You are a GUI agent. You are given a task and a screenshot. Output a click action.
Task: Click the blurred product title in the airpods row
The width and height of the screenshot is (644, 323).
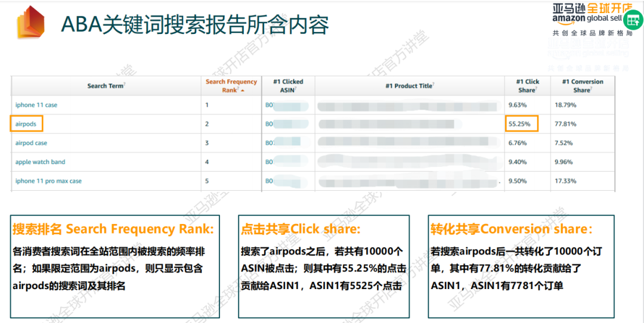[x=390, y=124]
